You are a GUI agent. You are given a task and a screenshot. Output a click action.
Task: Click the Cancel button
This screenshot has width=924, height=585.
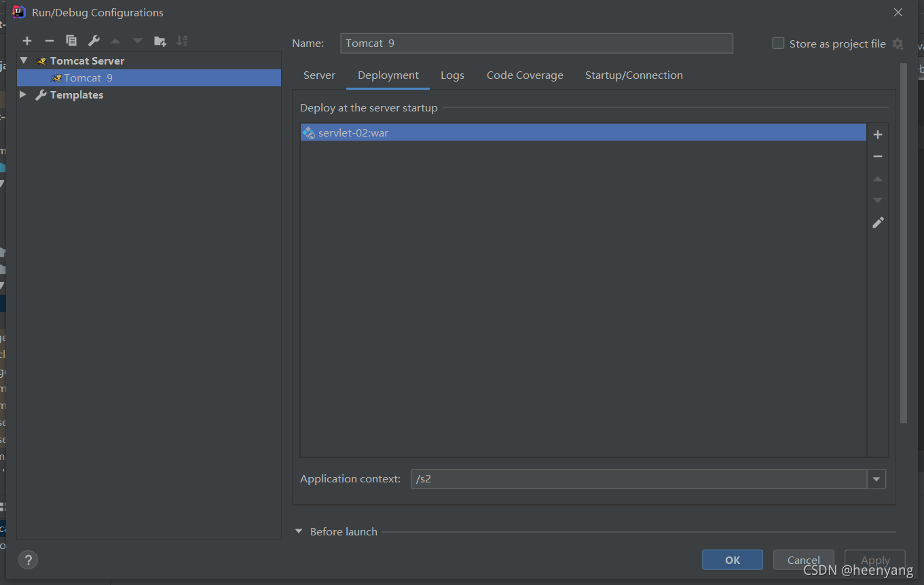tap(804, 560)
